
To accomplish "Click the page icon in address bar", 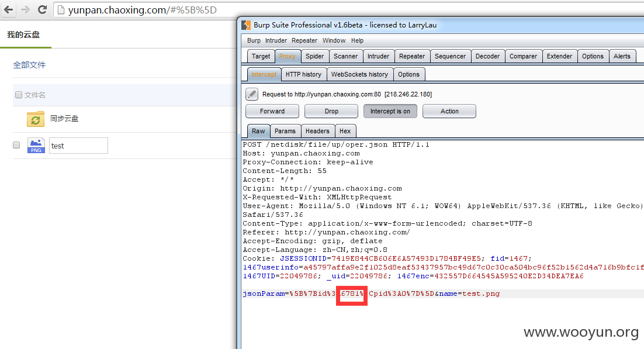I will tap(61, 10).
